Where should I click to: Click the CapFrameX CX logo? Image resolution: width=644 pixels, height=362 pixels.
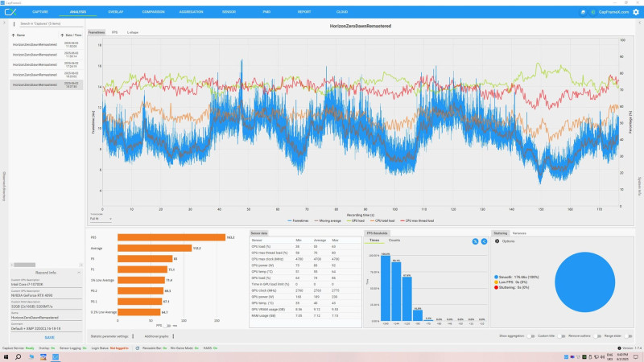[10, 12]
